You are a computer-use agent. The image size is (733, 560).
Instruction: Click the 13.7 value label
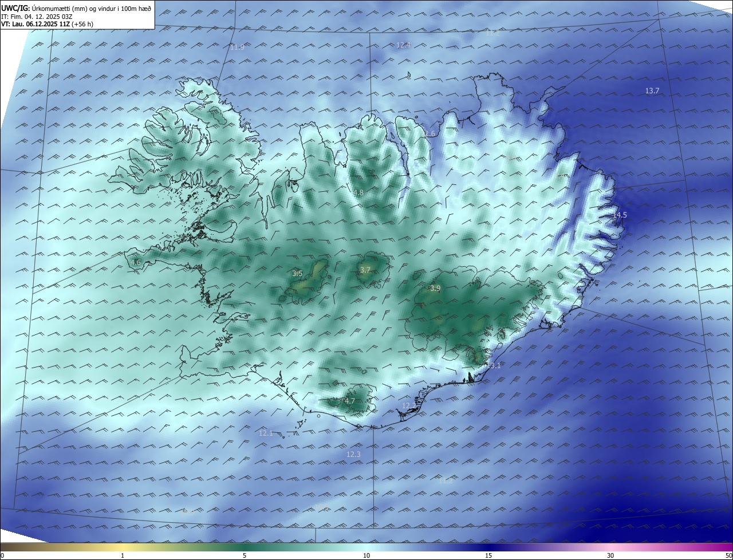(652, 91)
